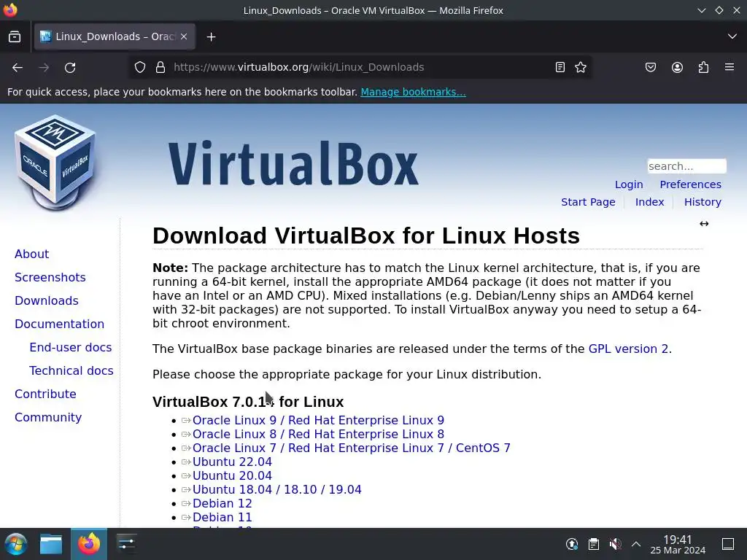Toggle reader view icon
This screenshot has width=747, height=560.
(x=560, y=67)
